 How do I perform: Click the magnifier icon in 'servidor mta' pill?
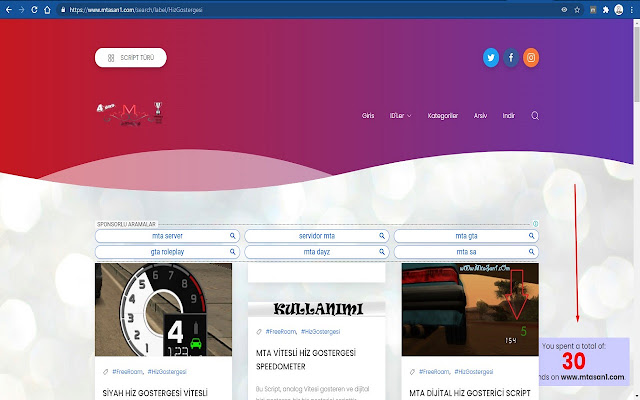pyautogui.click(x=382, y=236)
